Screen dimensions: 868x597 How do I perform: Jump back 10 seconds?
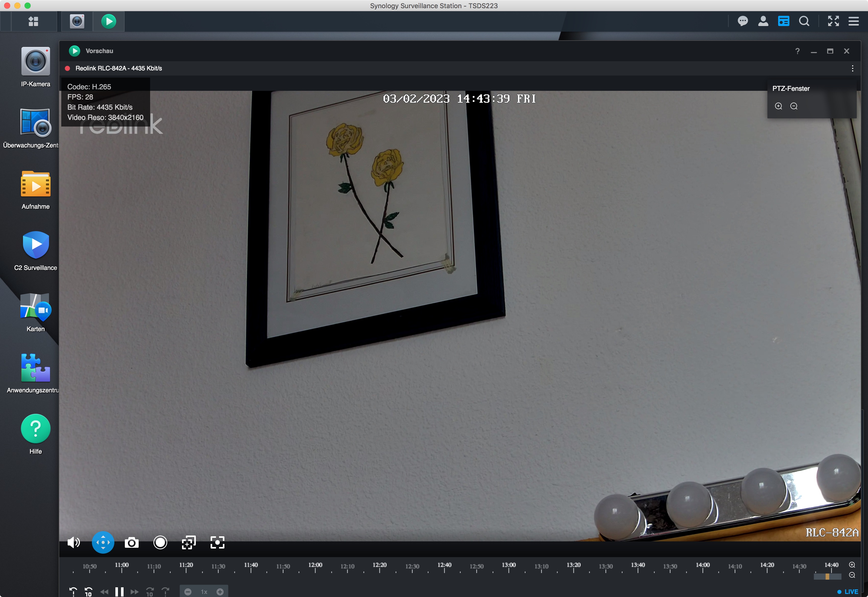click(x=88, y=592)
